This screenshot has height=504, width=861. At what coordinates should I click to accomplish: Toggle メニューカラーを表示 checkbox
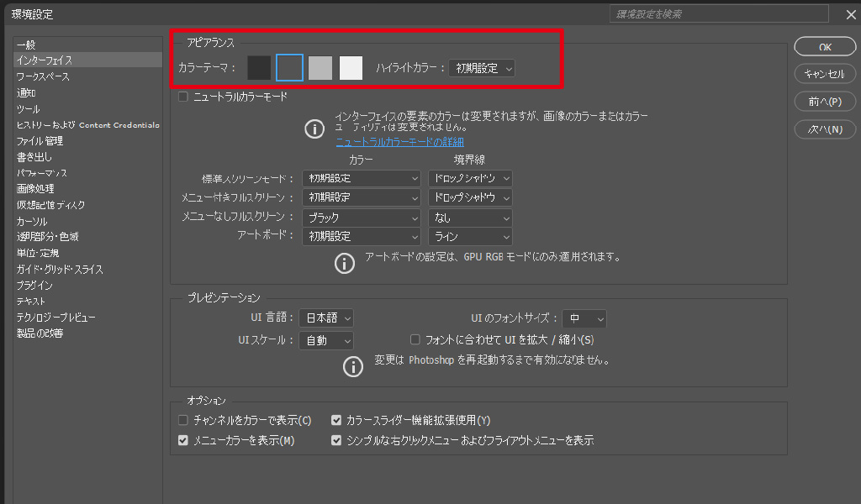(x=183, y=440)
